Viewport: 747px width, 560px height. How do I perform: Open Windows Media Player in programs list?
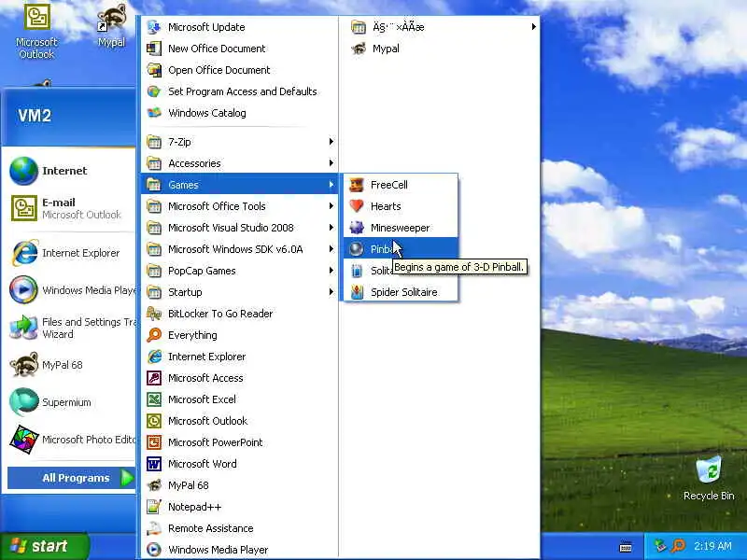pyautogui.click(x=240, y=550)
